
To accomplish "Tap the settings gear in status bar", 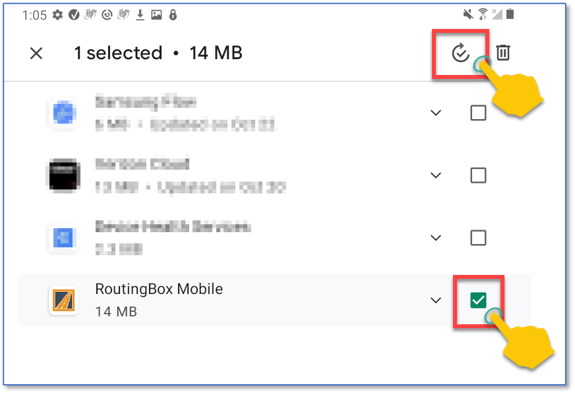I will pyautogui.click(x=57, y=15).
